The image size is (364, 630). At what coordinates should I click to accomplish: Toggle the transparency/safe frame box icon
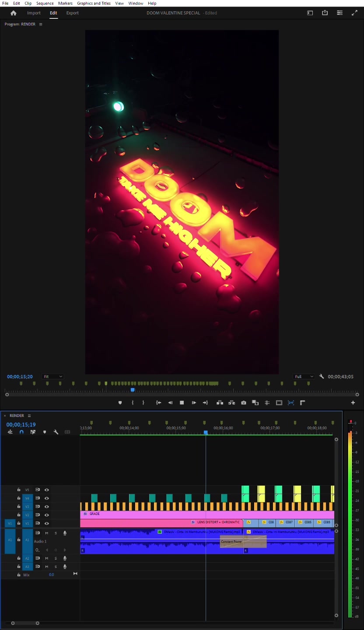click(279, 403)
